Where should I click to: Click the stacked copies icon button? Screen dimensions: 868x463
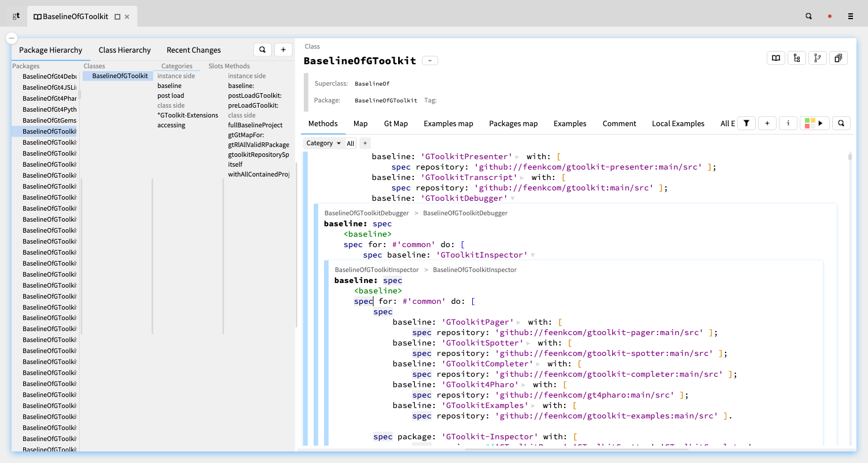(x=838, y=58)
